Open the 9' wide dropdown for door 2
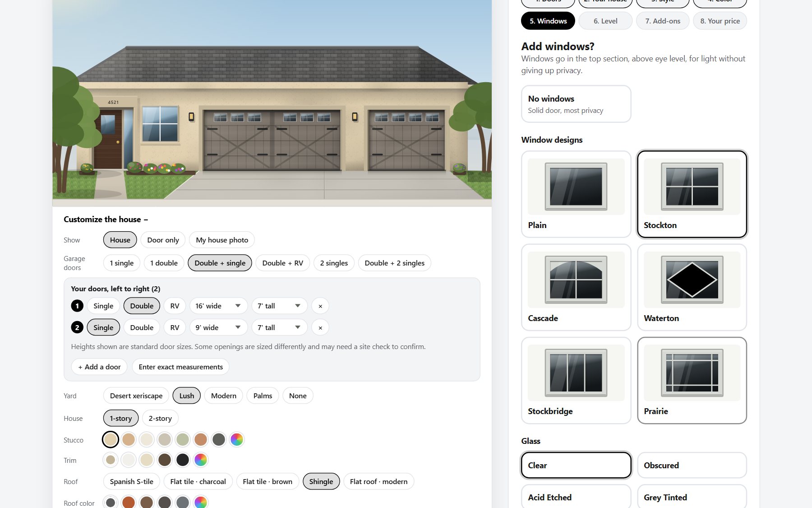Viewport: 812px width, 508px height. 218,328
